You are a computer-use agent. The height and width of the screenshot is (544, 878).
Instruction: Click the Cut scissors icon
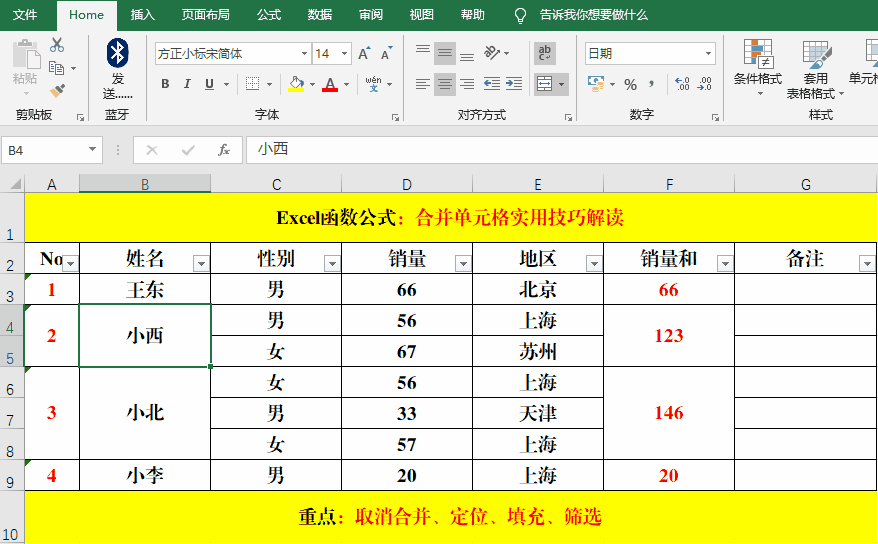coord(57,45)
